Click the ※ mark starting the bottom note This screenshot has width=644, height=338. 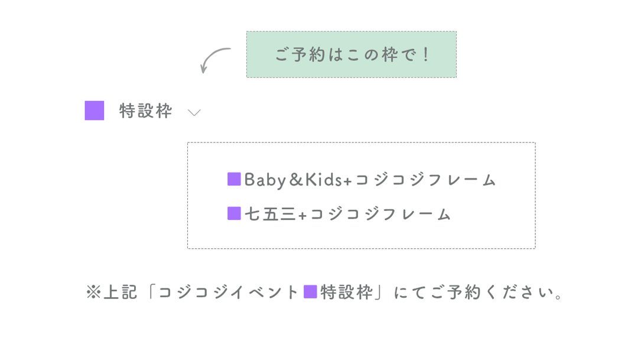click(x=94, y=292)
